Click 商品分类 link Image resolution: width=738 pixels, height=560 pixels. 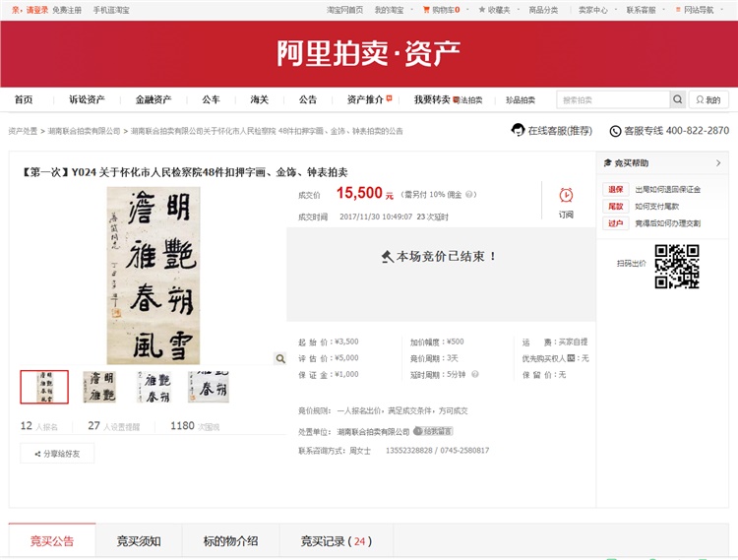pyautogui.click(x=543, y=10)
